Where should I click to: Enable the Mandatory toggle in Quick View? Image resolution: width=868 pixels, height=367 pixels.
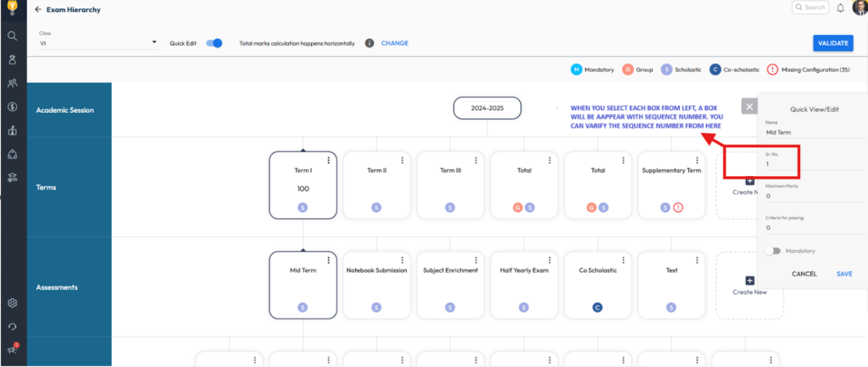click(771, 251)
